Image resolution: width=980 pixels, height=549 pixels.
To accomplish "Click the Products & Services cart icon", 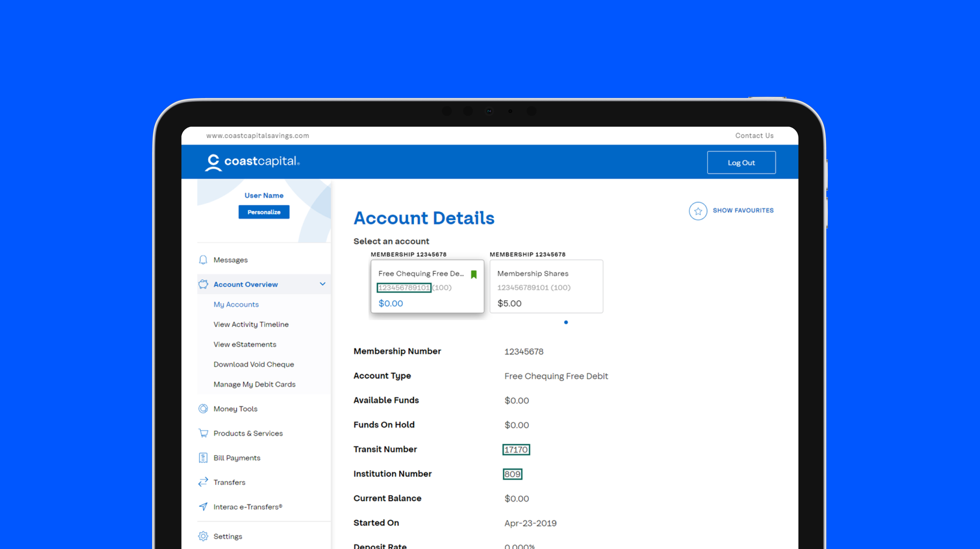I will (203, 433).
